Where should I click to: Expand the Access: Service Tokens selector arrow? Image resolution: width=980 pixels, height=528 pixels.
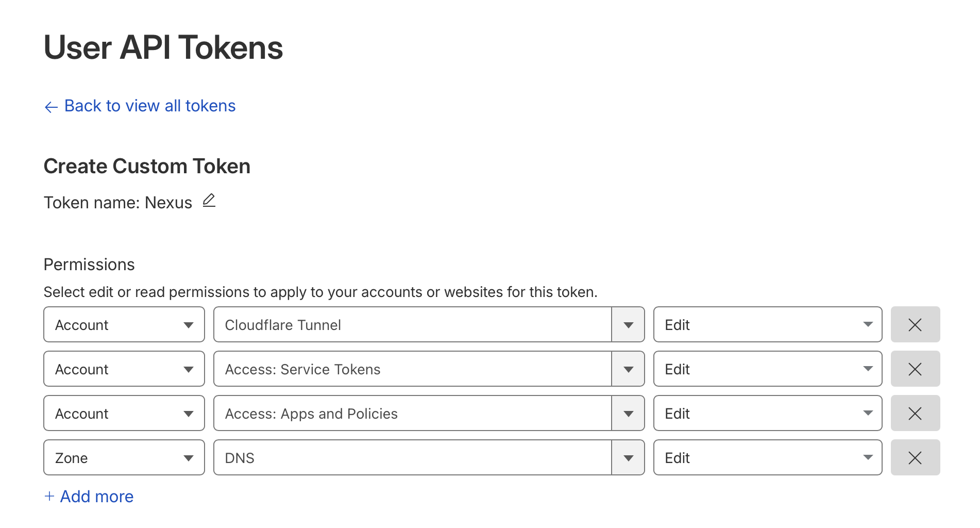pyautogui.click(x=628, y=369)
